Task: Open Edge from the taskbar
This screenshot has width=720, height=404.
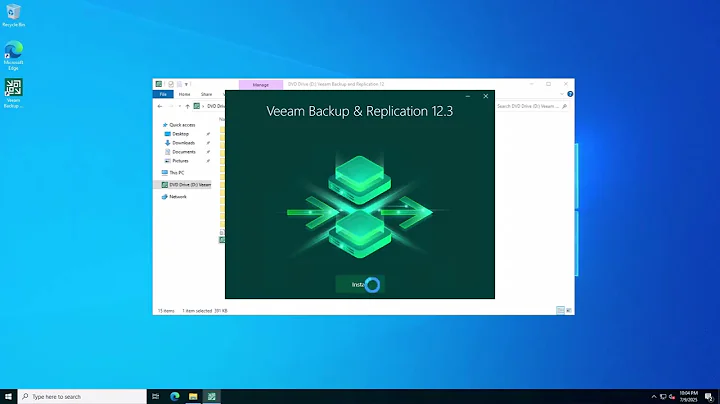Action: [x=174, y=396]
